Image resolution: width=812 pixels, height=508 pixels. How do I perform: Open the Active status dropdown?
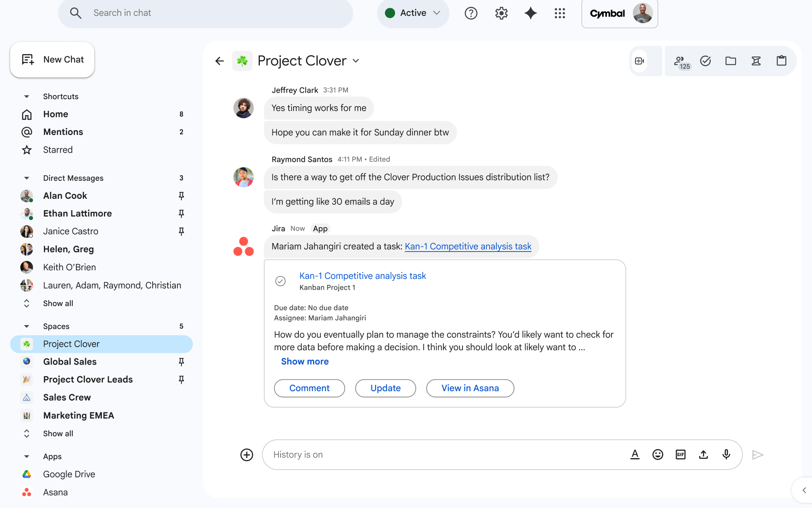click(x=413, y=13)
